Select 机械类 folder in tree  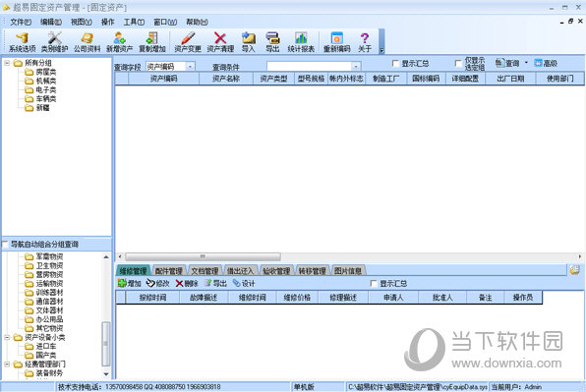pyautogui.click(x=40, y=81)
